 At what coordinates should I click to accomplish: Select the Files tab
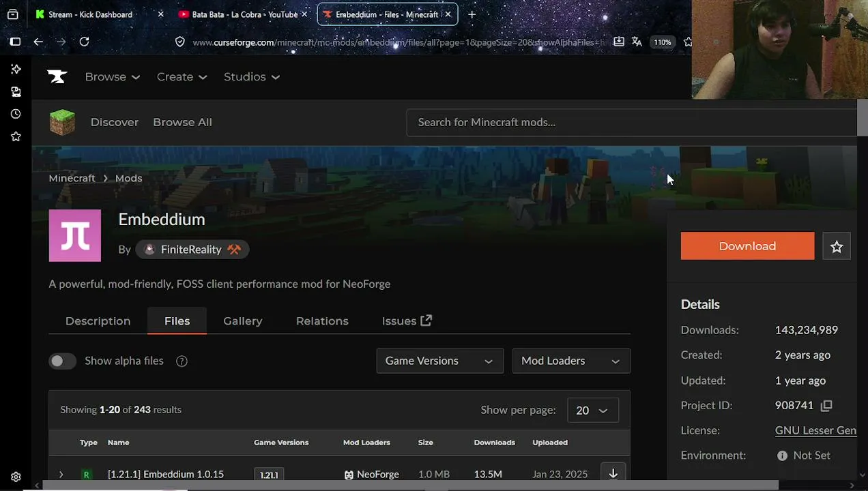tap(177, 321)
